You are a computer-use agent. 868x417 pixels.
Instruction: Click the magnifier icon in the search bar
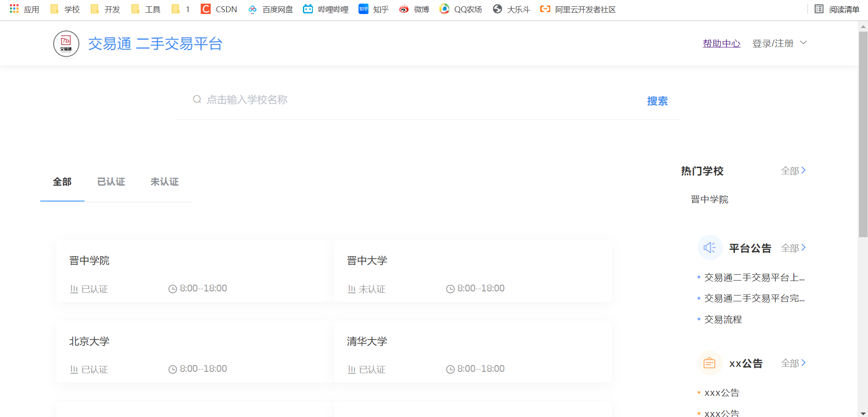(x=197, y=99)
